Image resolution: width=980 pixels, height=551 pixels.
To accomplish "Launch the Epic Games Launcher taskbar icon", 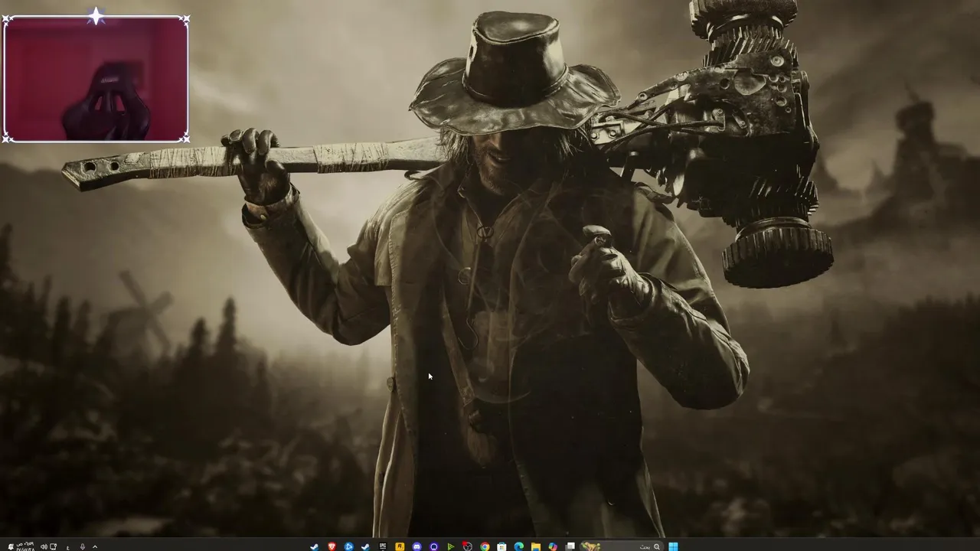I will 383,546.
